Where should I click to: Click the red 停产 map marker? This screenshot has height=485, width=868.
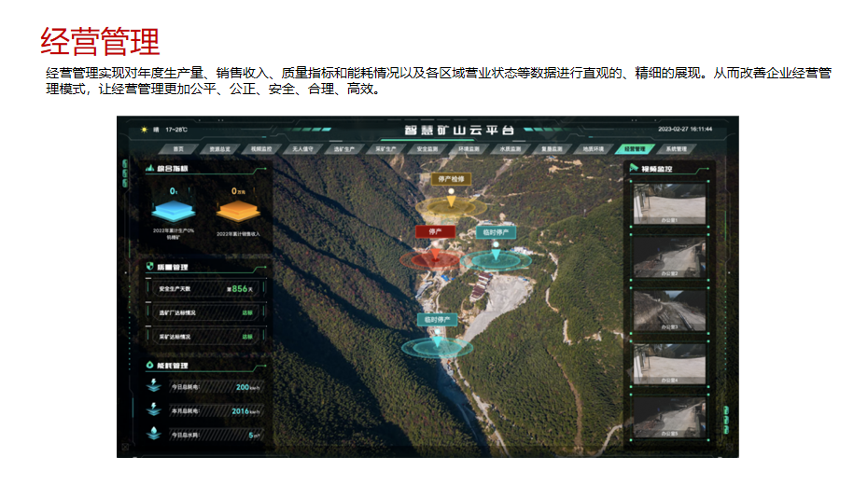click(435, 231)
